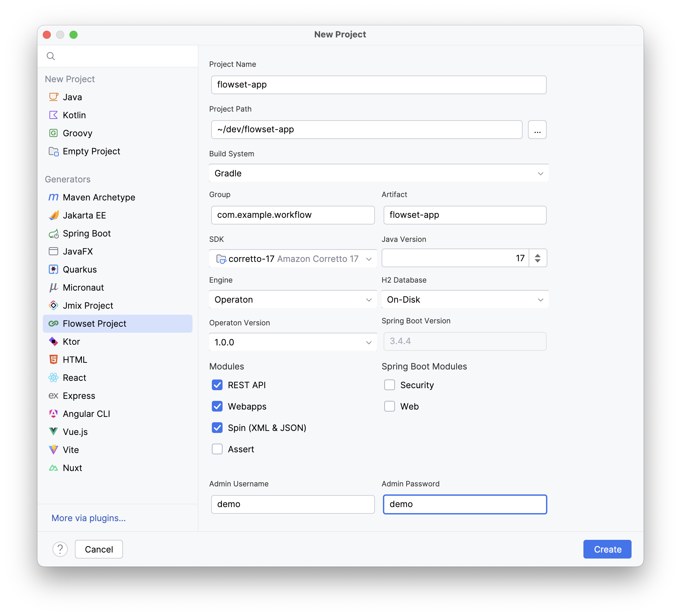This screenshot has height=616, width=681.
Task: Enable the Security Spring Boot module
Action: 390,384
